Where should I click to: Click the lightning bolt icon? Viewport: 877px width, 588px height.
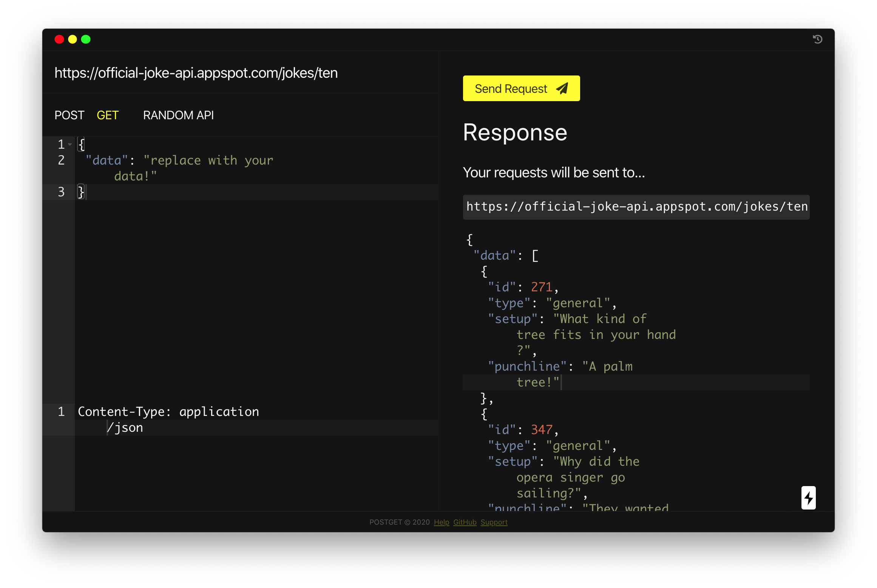808,498
